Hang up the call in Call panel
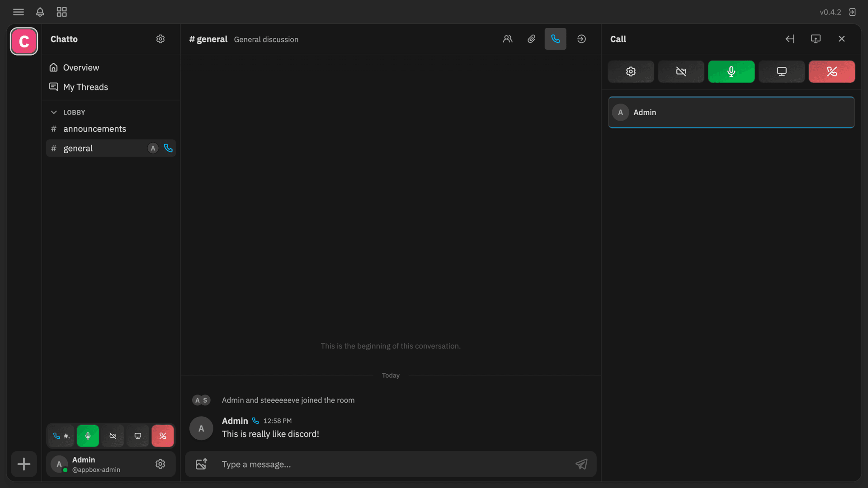868x488 pixels. click(x=832, y=71)
